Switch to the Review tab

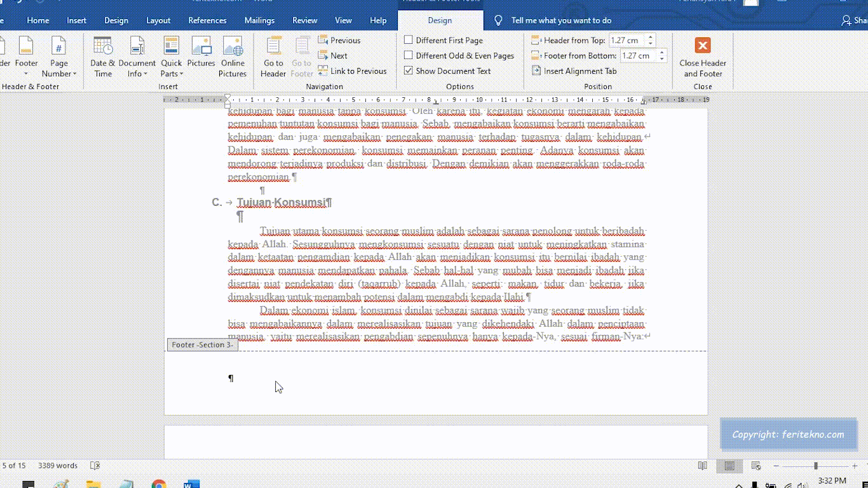coord(304,20)
